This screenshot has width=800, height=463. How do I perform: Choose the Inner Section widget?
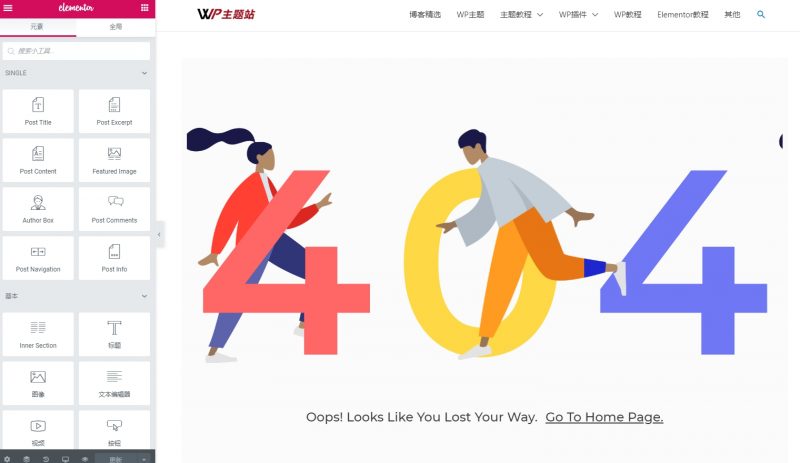38,334
